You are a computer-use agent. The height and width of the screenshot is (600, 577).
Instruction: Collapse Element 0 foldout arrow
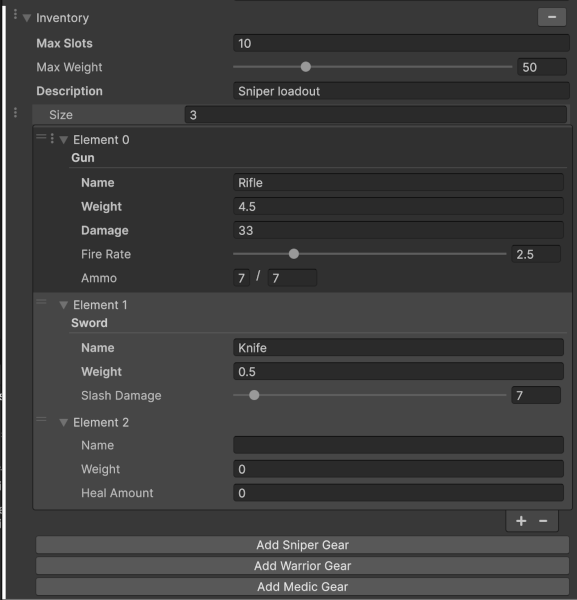point(64,140)
